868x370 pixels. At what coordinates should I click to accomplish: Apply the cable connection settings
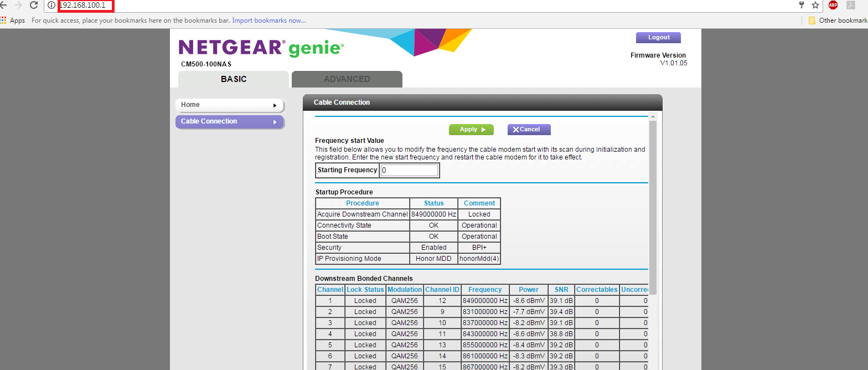471,130
